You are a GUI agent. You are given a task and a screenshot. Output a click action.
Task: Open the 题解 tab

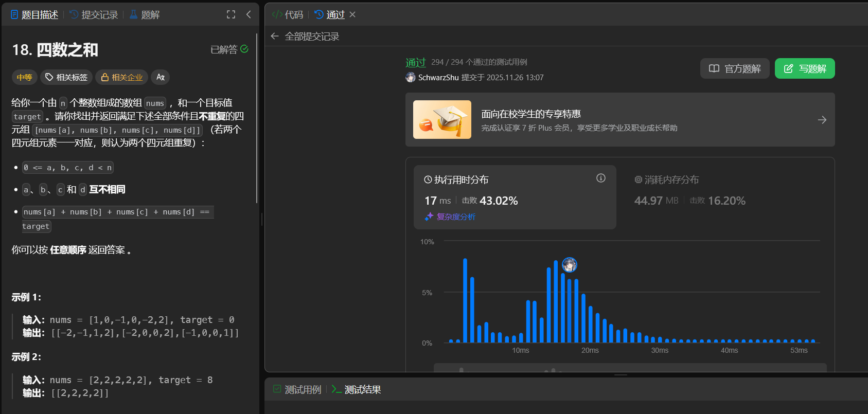145,15
